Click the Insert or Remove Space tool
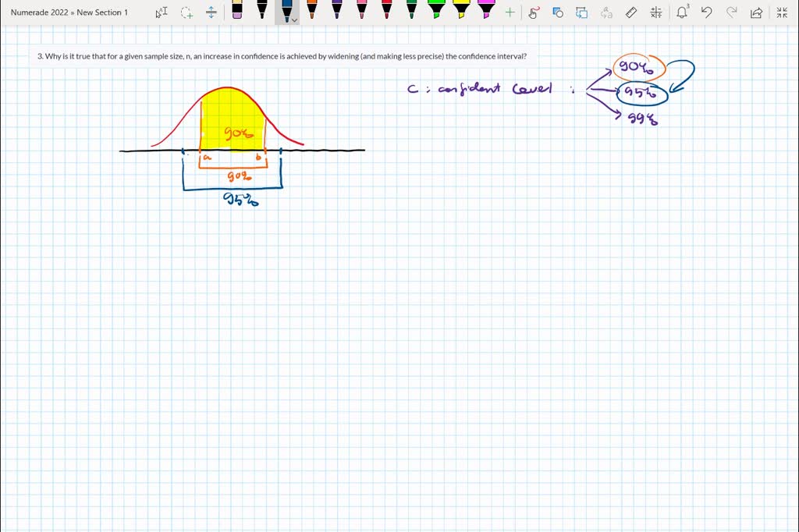 (x=211, y=12)
